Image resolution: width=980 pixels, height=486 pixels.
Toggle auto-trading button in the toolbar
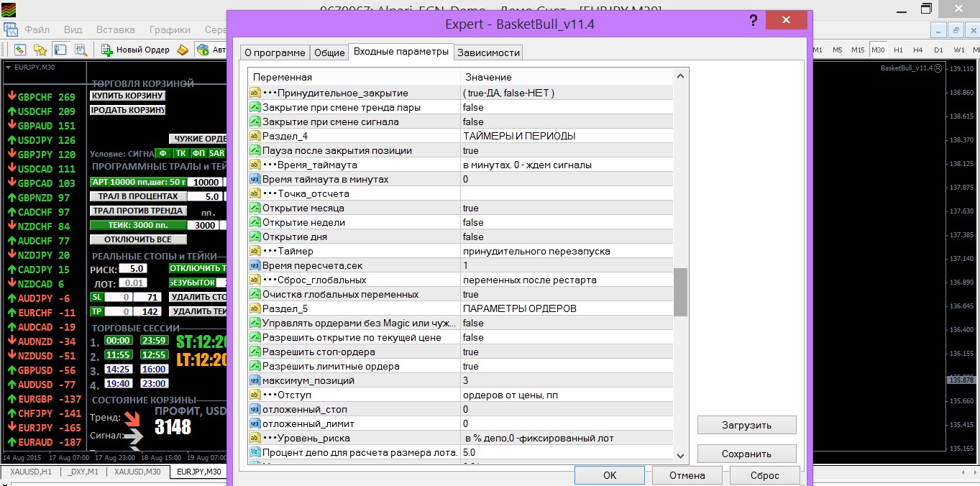point(211,50)
